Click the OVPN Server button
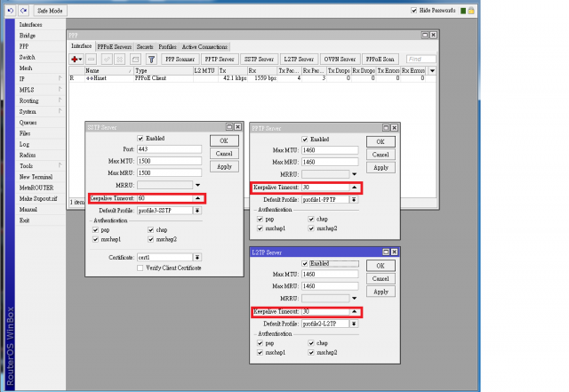Screen dimensions: 569x392 (340, 60)
